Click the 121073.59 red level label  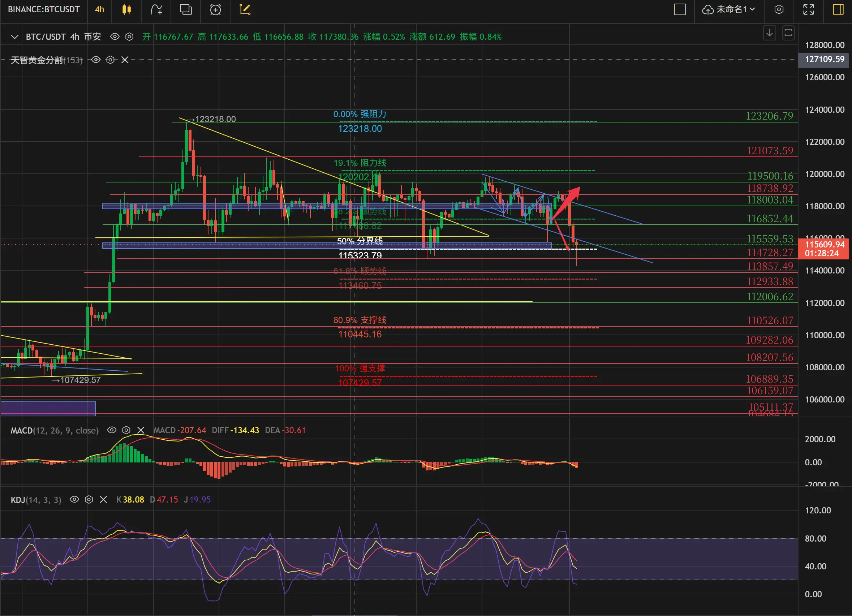coord(769,151)
